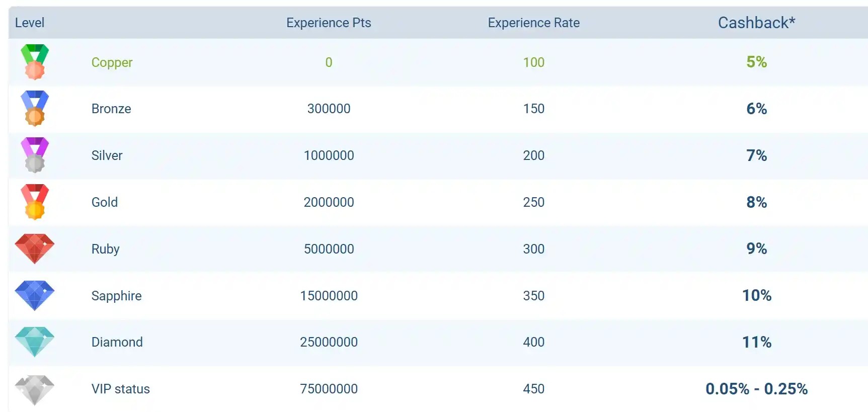Click the Copper level medal icon
The width and height of the screenshot is (868, 412).
tap(35, 62)
